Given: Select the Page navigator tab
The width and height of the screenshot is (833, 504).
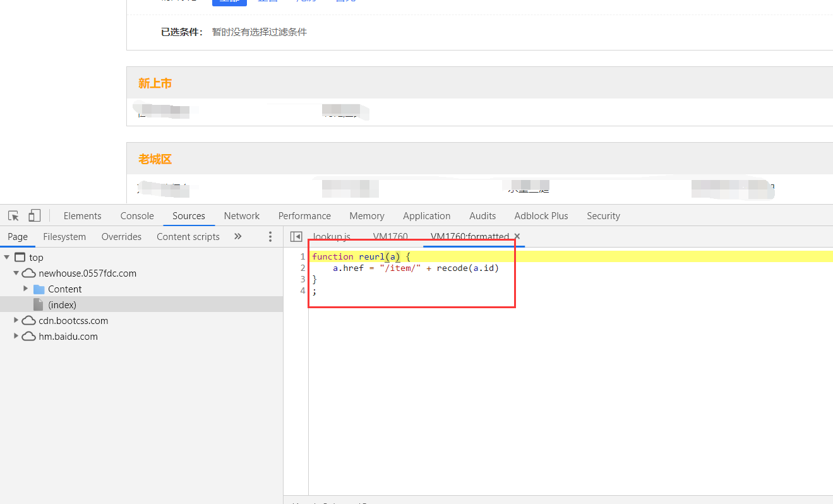Looking at the screenshot, I should [x=18, y=236].
